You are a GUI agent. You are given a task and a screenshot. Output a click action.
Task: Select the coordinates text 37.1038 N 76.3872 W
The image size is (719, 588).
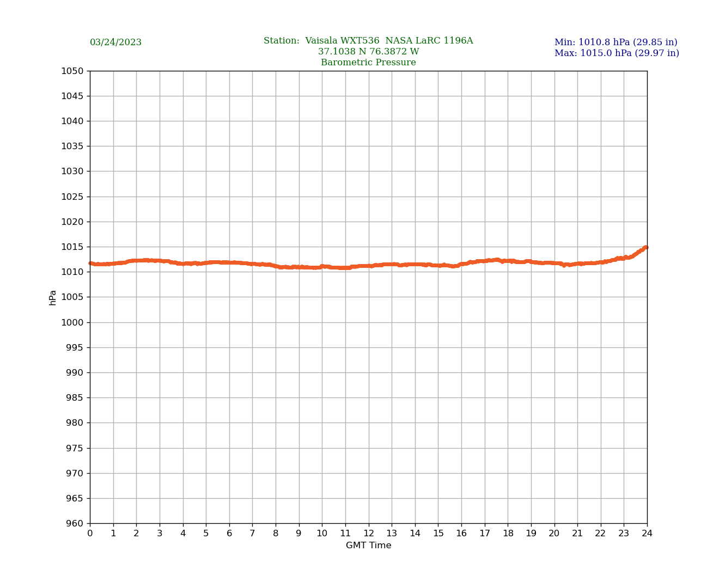(x=368, y=52)
